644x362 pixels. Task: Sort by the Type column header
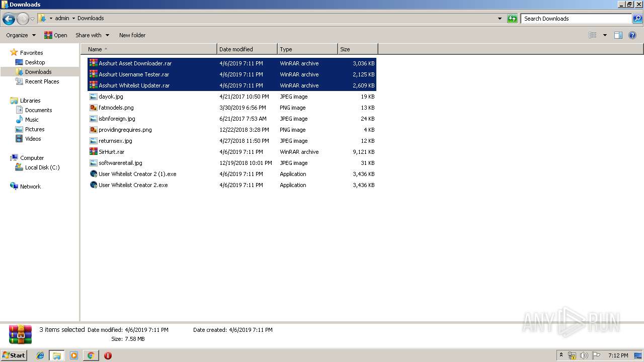pos(307,49)
